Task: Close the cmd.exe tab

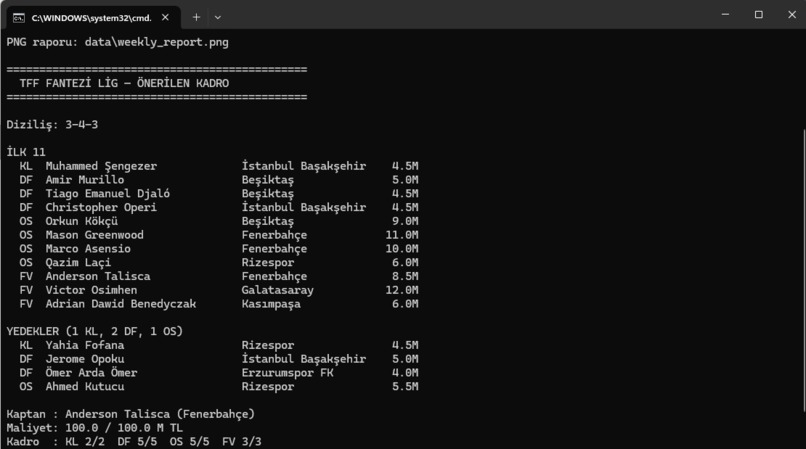Action: (165, 17)
